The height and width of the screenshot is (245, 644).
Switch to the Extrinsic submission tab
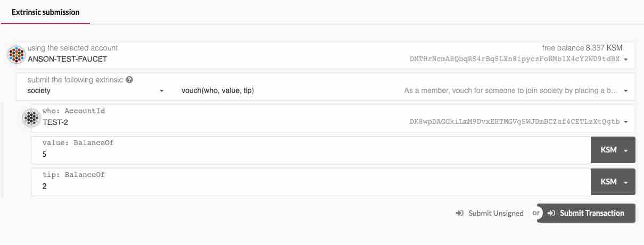pyautogui.click(x=46, y=12)
